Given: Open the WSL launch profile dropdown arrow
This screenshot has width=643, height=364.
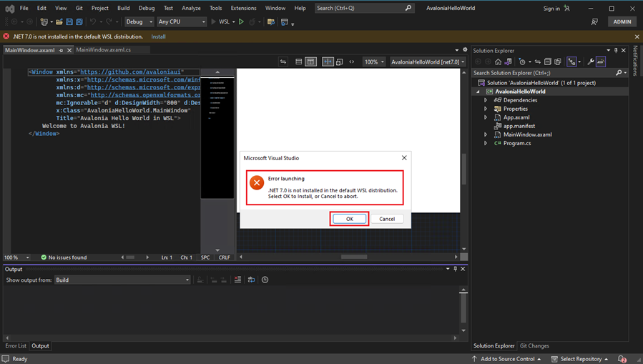Looking at the screenshot, I should click(x=234, y=21).
